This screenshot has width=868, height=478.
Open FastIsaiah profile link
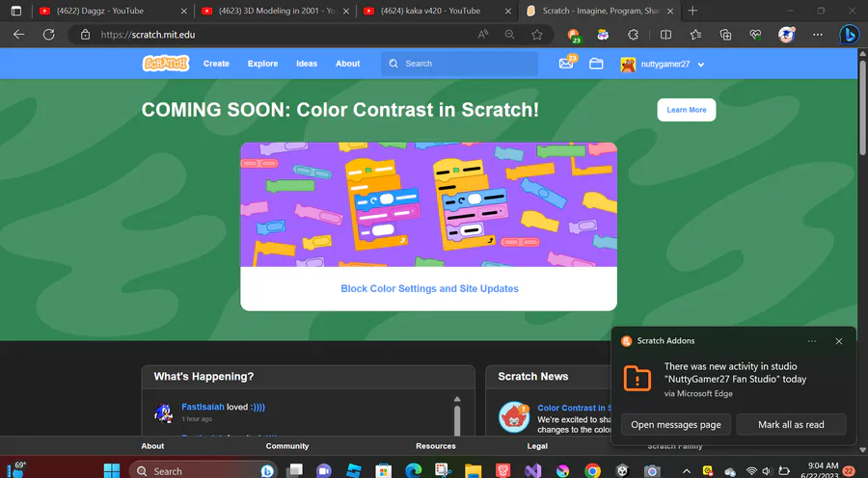point(203,407)
